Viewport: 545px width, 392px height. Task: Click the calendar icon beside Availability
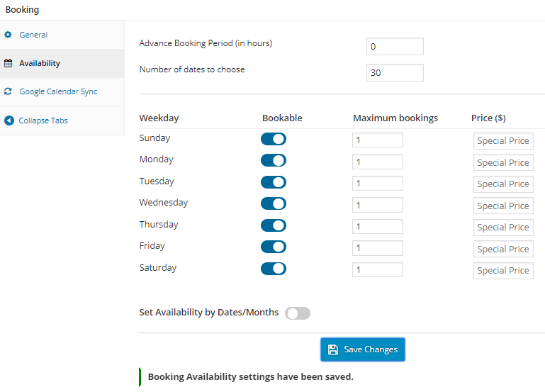[x=9, y=63]
